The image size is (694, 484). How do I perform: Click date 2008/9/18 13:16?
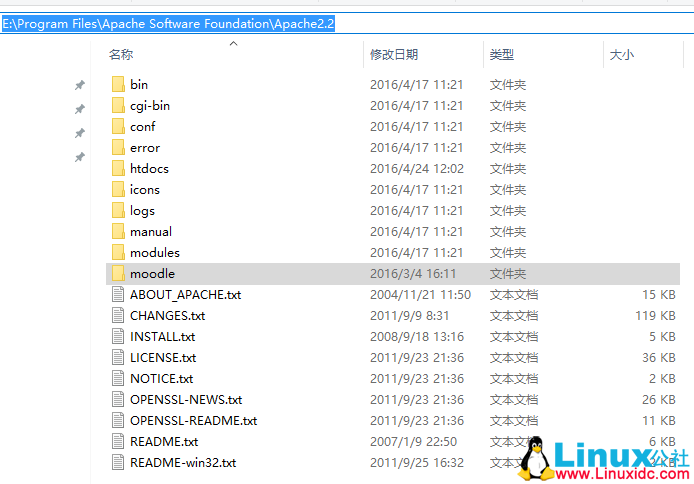pyautogui.click(x=417, y=337)
